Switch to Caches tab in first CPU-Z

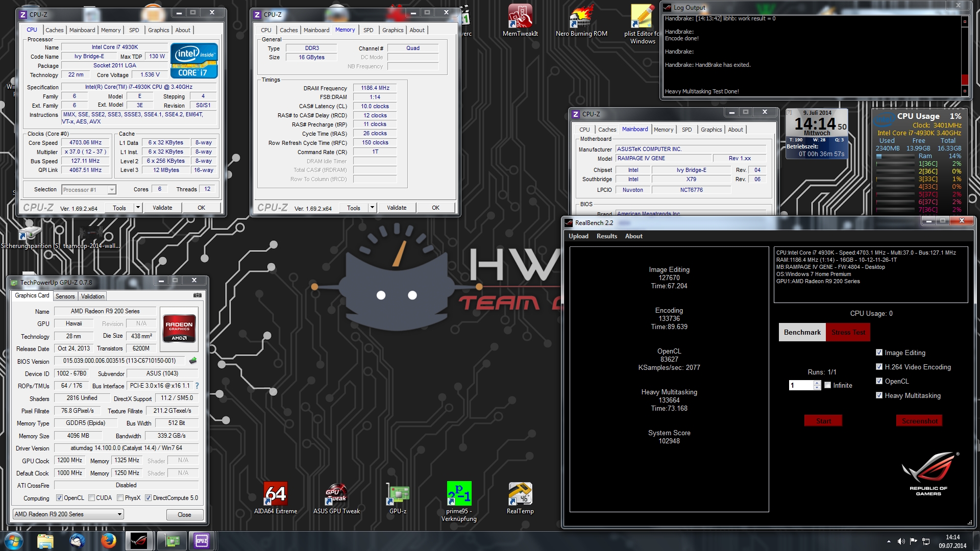55,30
